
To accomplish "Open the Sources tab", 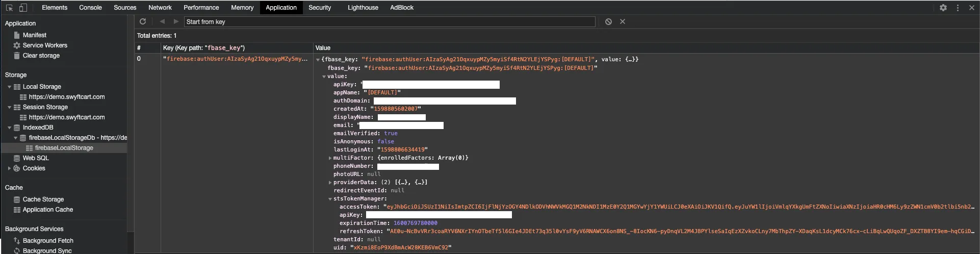I will tap(125, 8).
